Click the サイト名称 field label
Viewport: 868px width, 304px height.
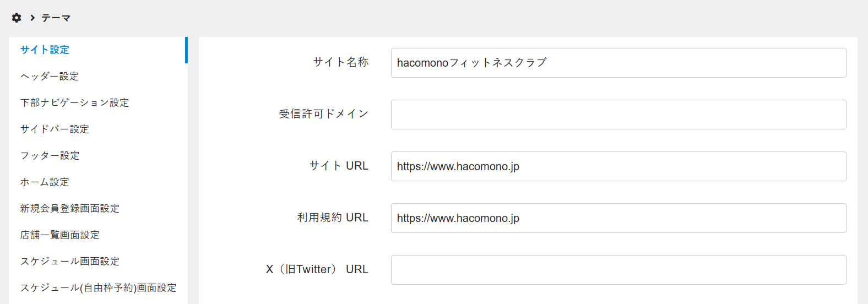click(340, 62)
